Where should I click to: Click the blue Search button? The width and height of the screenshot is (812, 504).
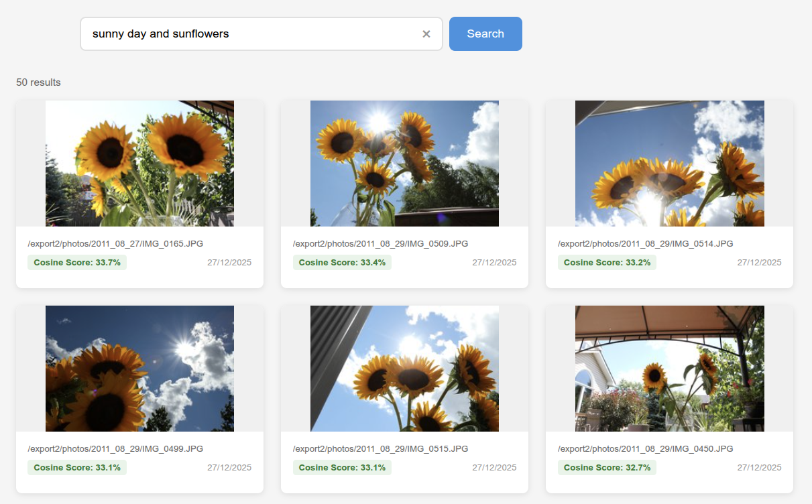(x=485, y=34)
